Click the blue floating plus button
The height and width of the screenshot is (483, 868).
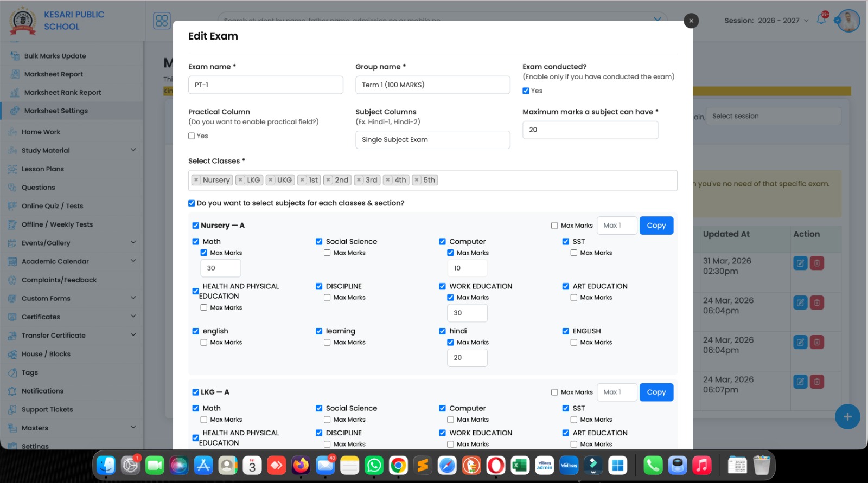click(847, 417)
